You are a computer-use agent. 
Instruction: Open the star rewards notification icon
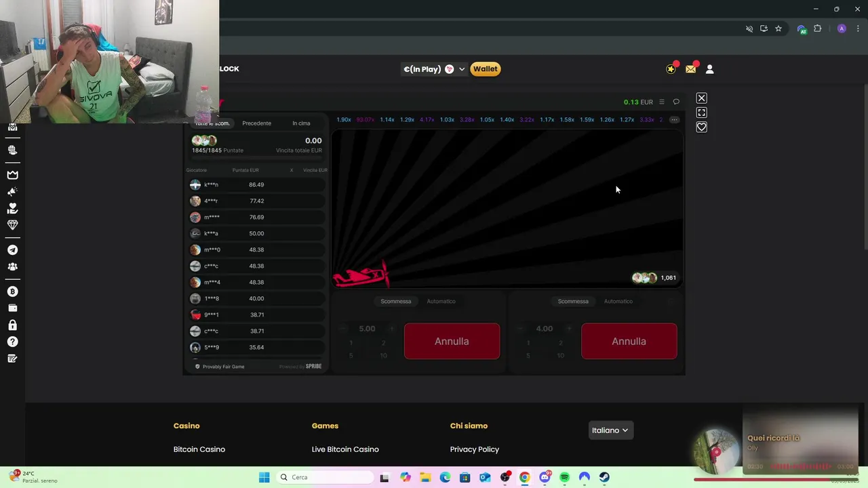click(671, 69)
